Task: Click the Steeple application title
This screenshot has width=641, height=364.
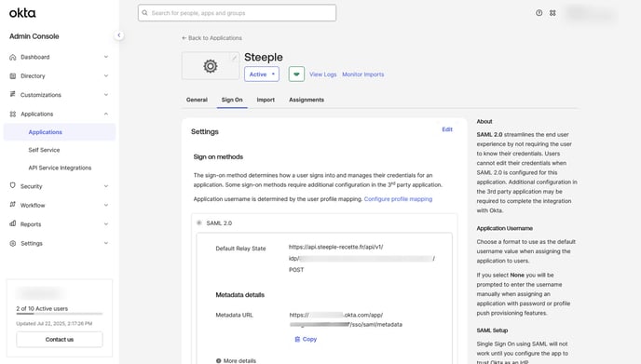Action: click(264, 57)
